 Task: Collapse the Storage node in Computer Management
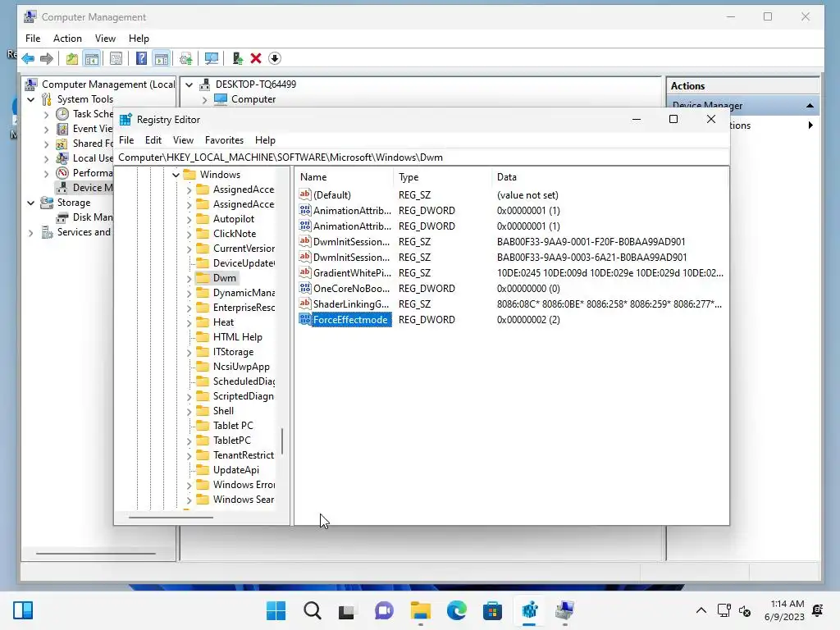pos(30,203)
